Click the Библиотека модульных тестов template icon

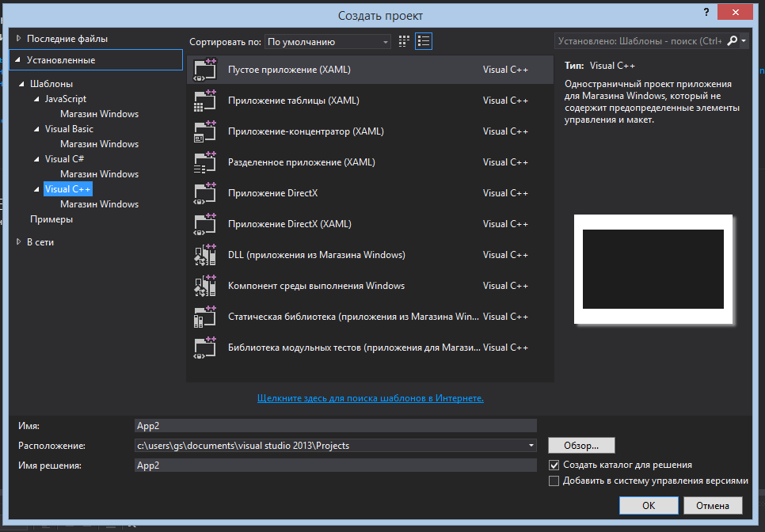[x=205, y=348]
